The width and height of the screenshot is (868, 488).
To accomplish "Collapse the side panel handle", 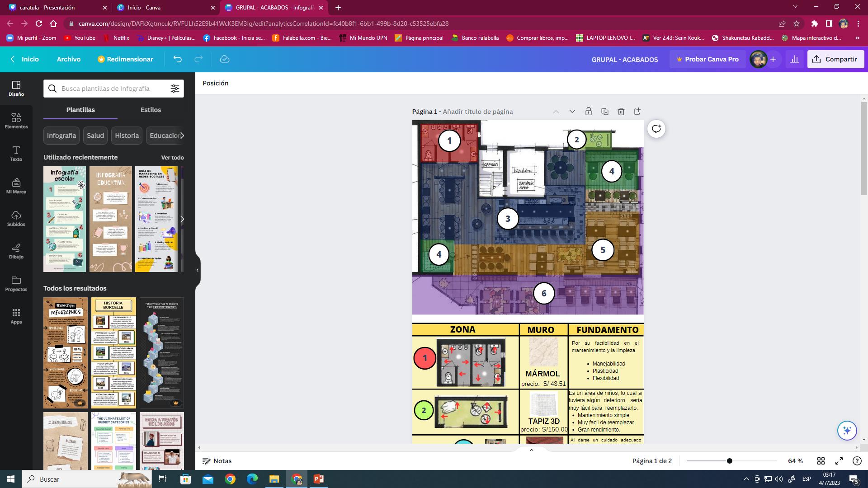I will click(197, 270).
